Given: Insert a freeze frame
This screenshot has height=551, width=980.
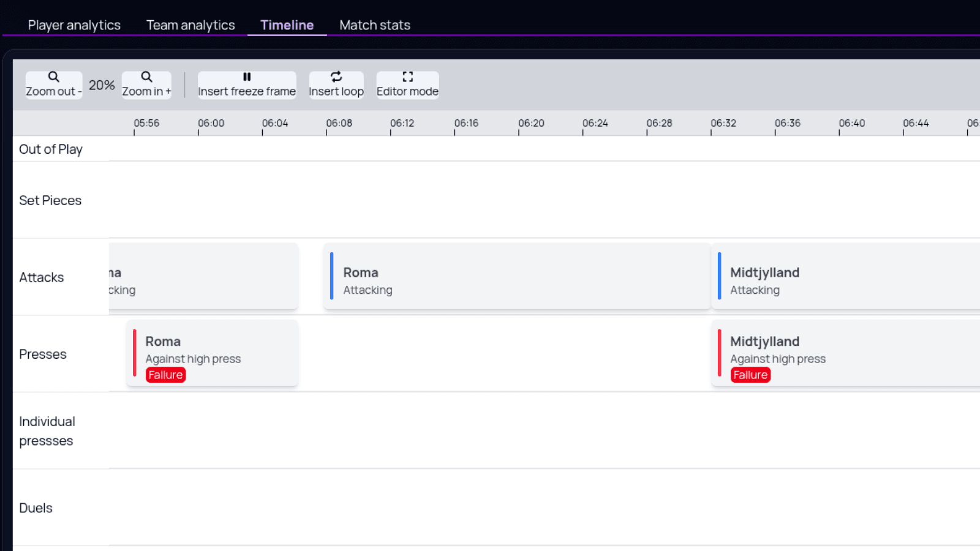Looking at the screenshot, I should click(246, 85).
